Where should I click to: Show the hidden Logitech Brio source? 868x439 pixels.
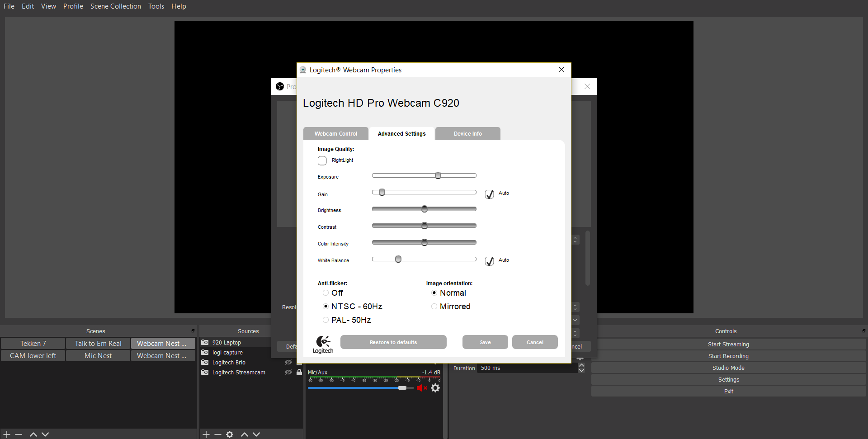point(288,363)
